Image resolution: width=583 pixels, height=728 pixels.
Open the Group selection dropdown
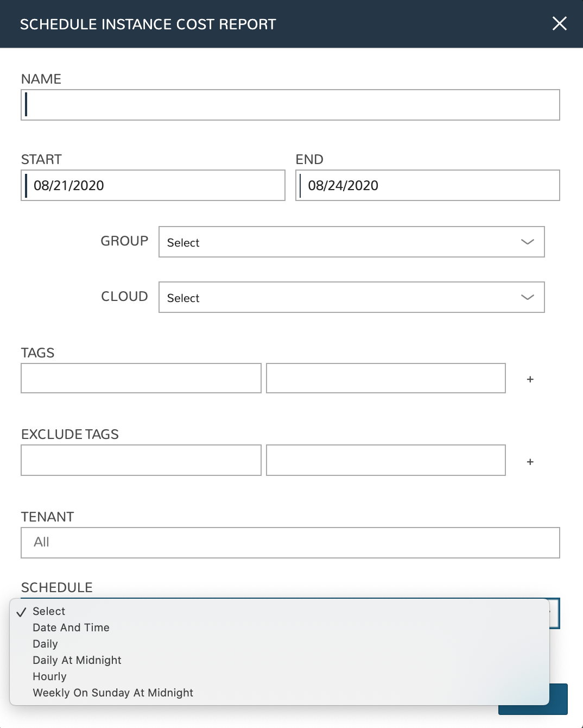click(x=351, y=242)
